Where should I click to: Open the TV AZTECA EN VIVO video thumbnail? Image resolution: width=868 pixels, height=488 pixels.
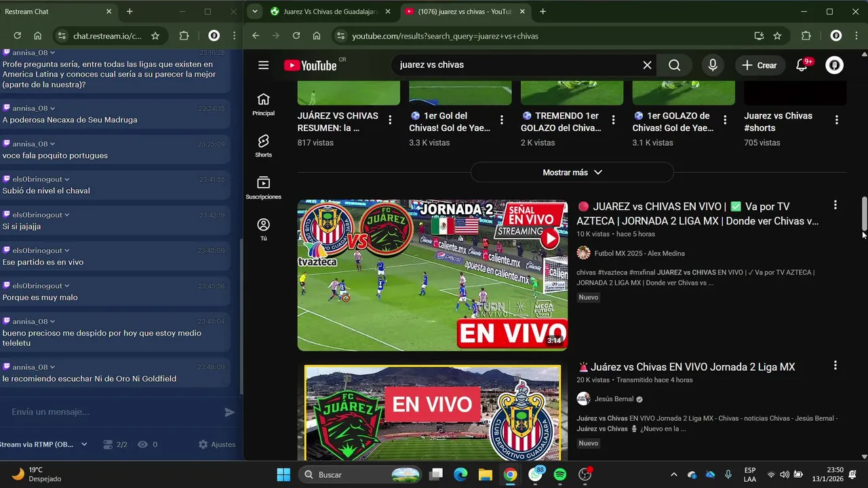(433, 275)
